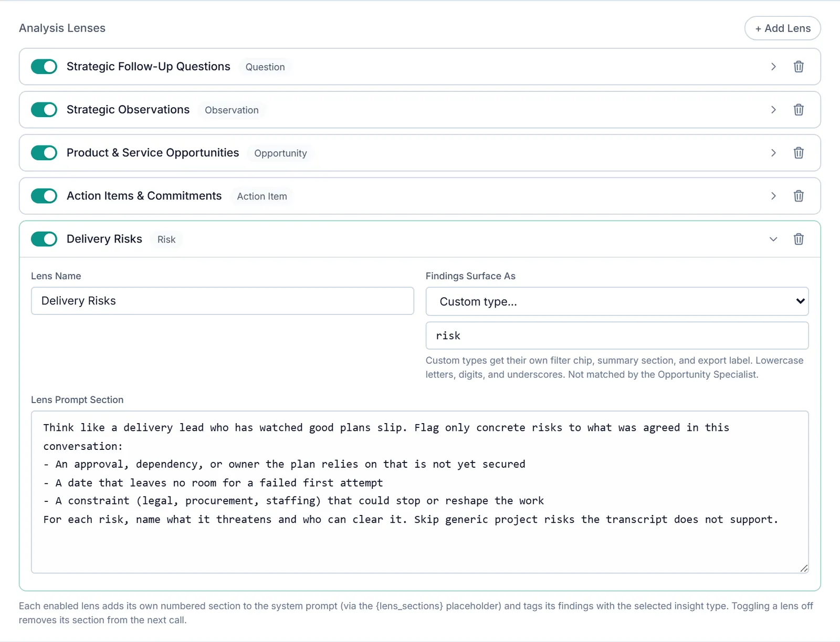
Task: Click the 'Risk' type badge
Action: tap(166, 239)
